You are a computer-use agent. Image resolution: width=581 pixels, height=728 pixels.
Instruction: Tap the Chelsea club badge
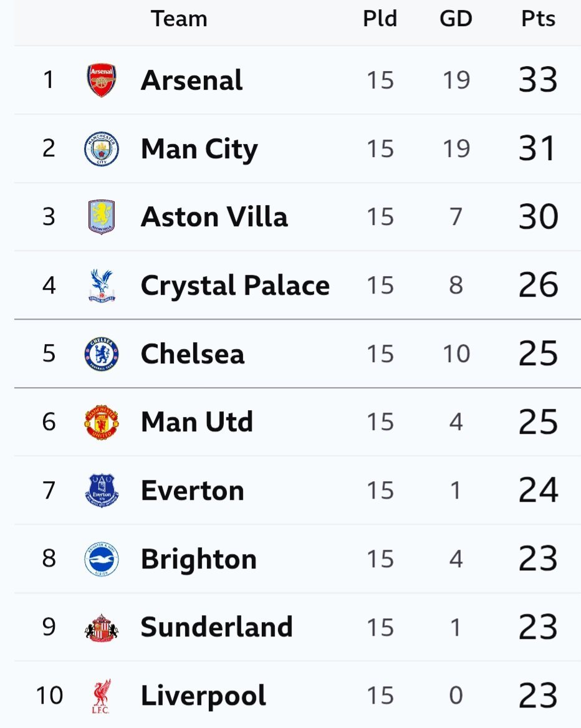coord(101,354)
